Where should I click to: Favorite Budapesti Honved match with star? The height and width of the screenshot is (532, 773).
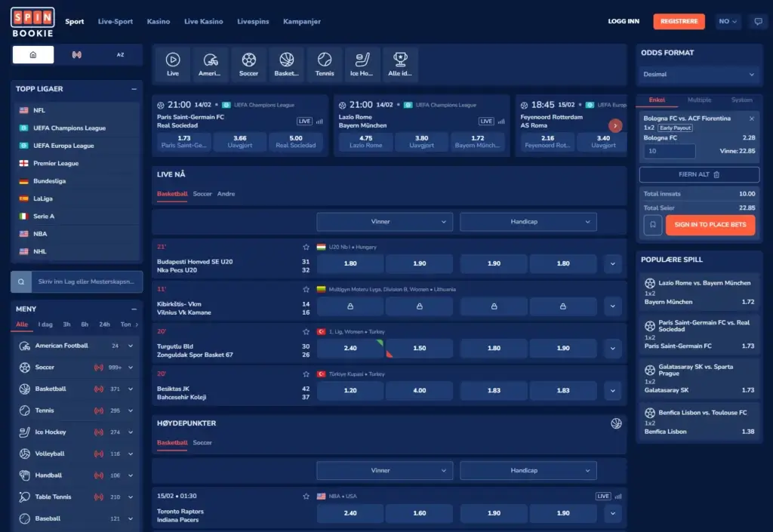pyautogui.click(x=306, y=247)
